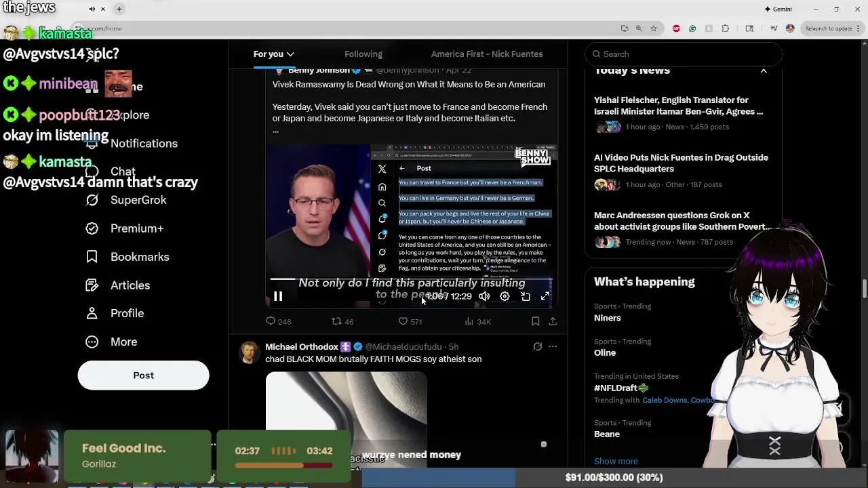Open AI Video Puts Nick Fuentes story
Screen dimensions: 868x488
683,171
